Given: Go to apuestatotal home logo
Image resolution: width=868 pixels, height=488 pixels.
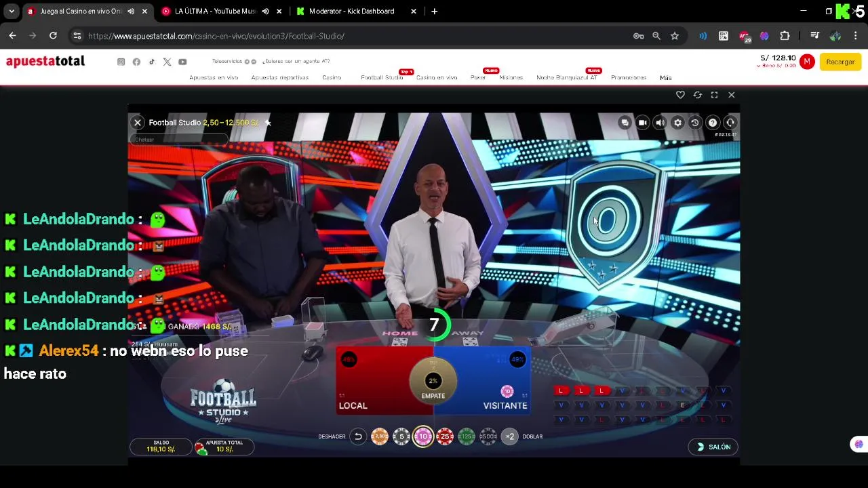Looking at the screenshot, I should click(x=45, y=61).
